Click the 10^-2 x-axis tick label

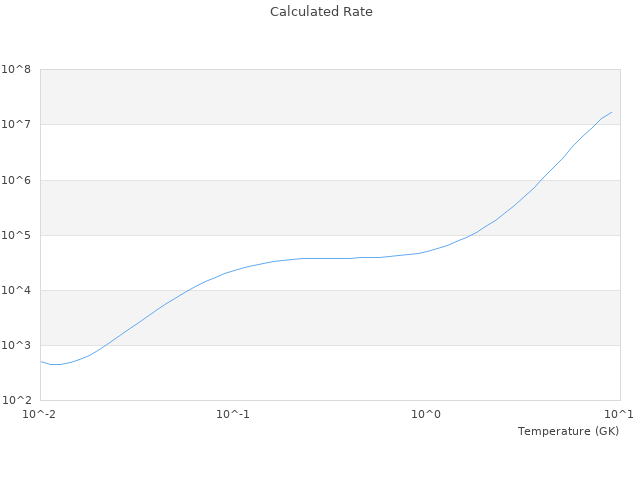(40, 415)
